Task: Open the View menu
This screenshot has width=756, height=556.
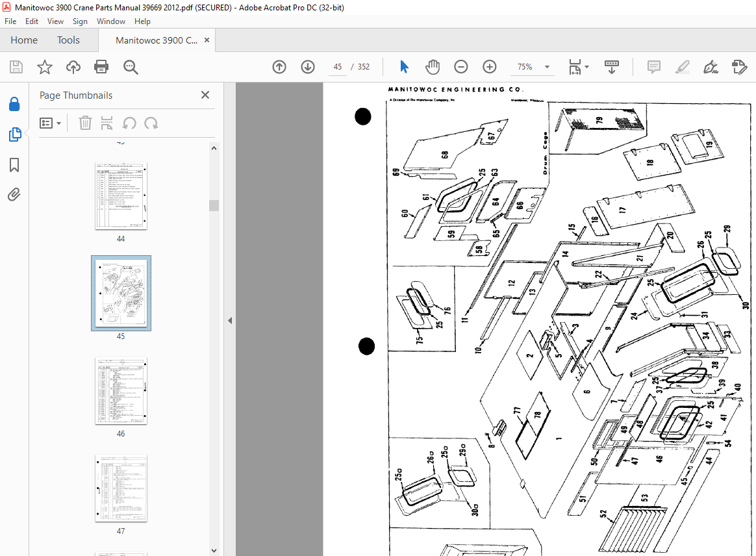Action: click(55, 21)
